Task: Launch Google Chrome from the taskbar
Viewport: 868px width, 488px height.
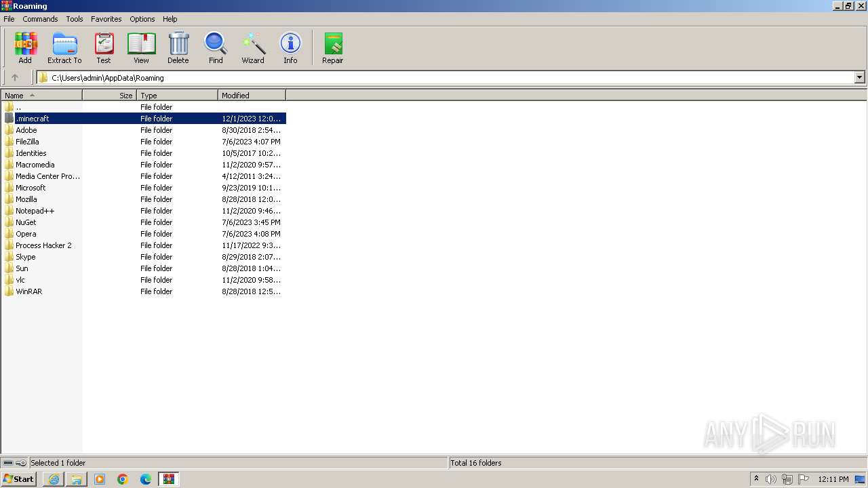Action: [123, 479]
